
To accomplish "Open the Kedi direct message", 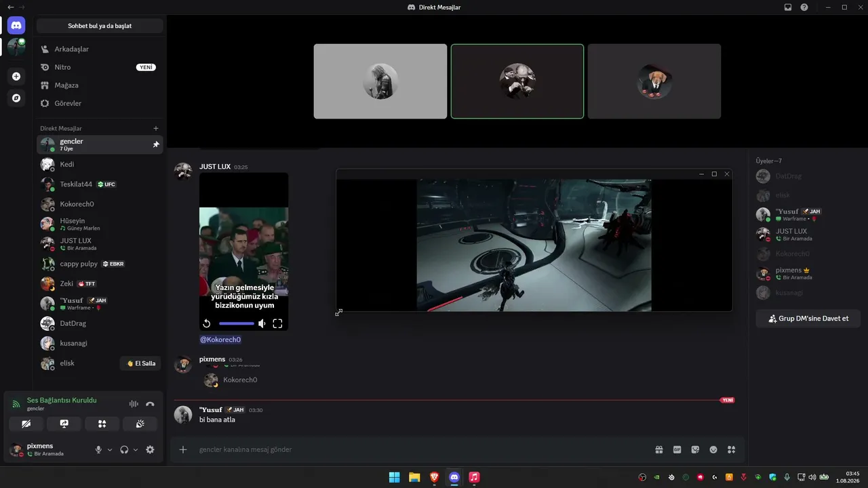I will click(100, 164).
